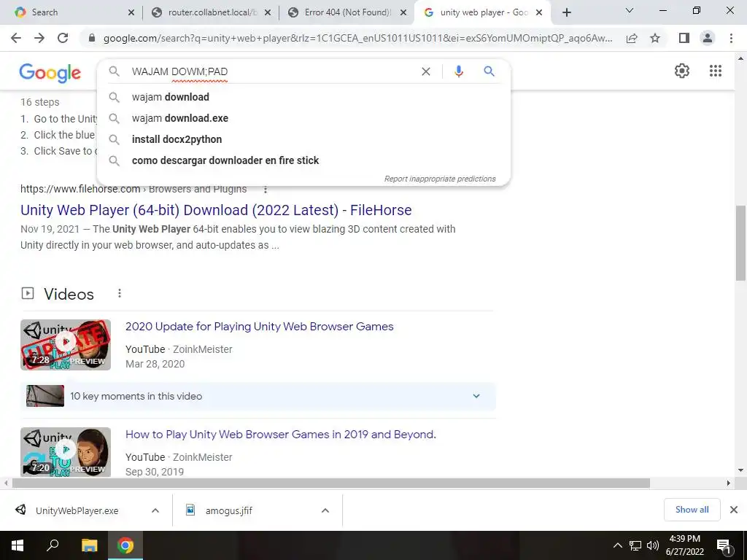The image size is (747, 560).
Task: Open the tab search chevron
Action: [x=630, y=10]
